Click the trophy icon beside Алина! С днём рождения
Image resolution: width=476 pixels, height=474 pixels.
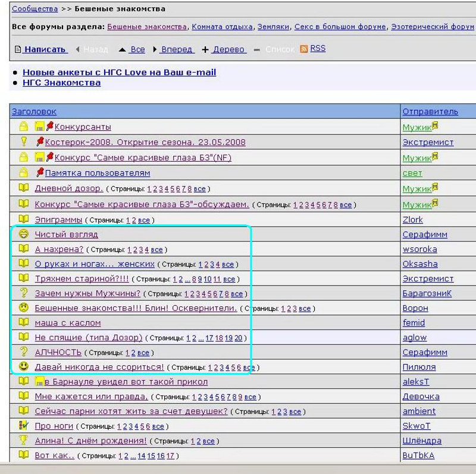click(24, 441)
